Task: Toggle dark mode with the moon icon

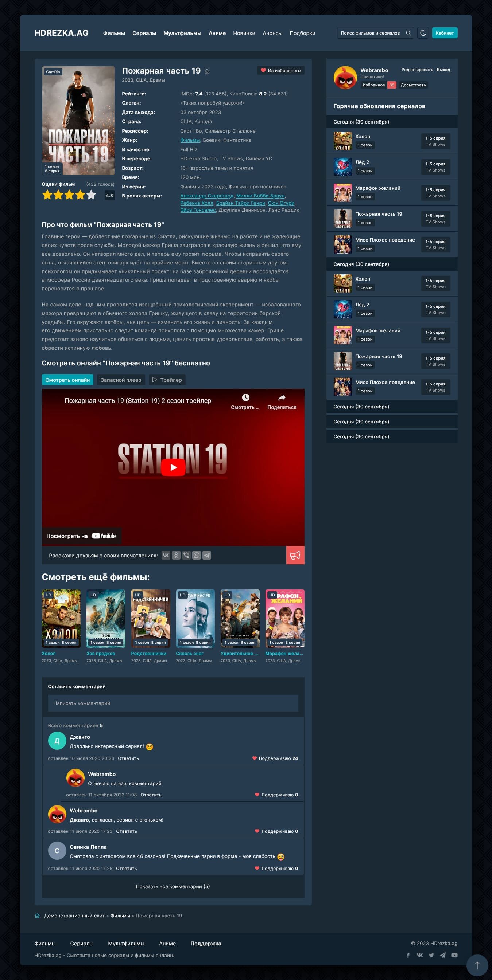Action: pyautogui.click(x=423, y=33)
